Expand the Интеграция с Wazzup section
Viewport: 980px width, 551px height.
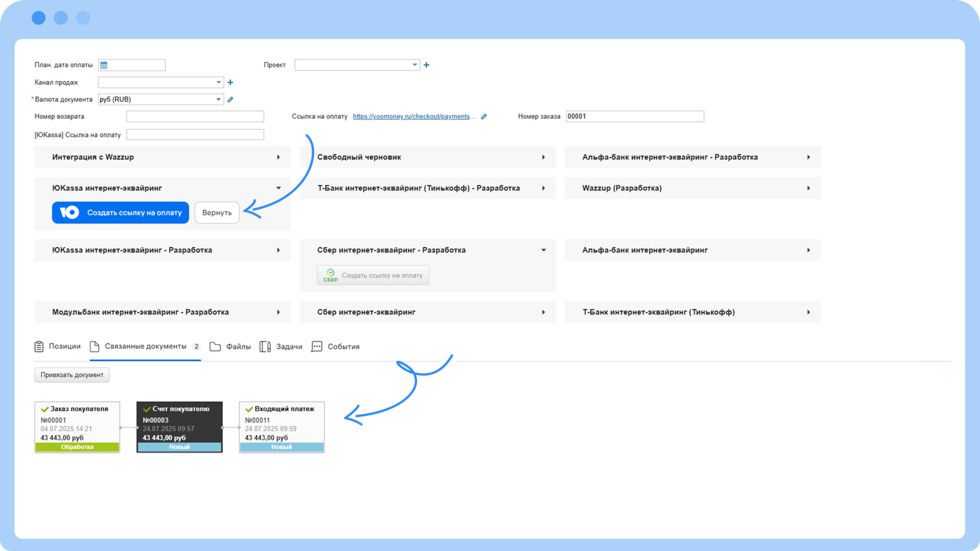point(162,157)
